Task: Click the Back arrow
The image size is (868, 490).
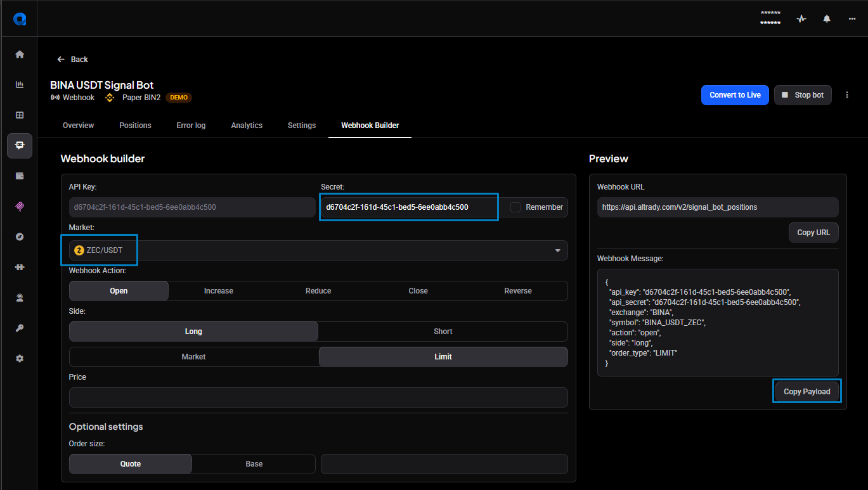Action: click(61, 59)
